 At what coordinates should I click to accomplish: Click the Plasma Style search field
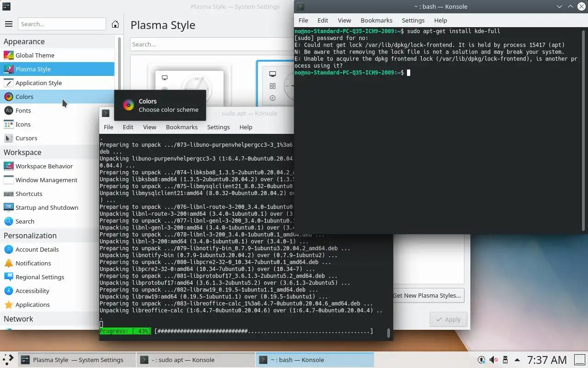click(212, 44)
